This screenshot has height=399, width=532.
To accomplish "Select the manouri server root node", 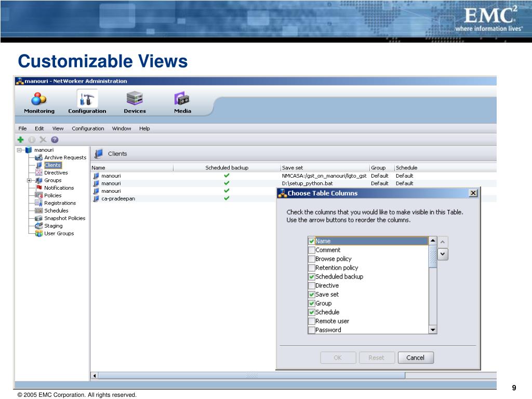I will (x=44, y=150).
